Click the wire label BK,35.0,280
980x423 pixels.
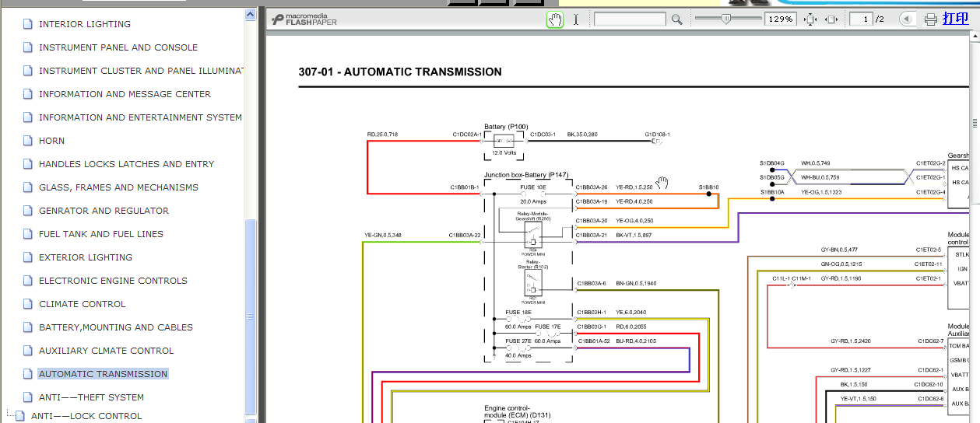(582, 135)
